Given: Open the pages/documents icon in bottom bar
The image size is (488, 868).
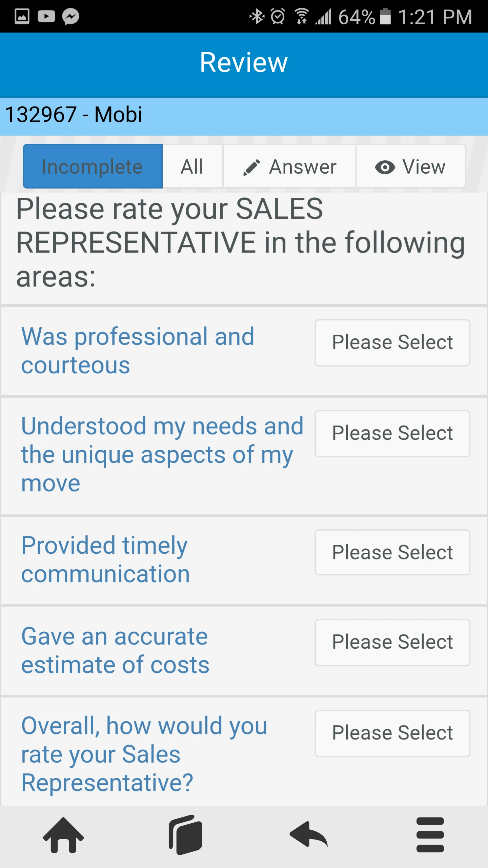Looking at the screenshot, I should [185, 835].
